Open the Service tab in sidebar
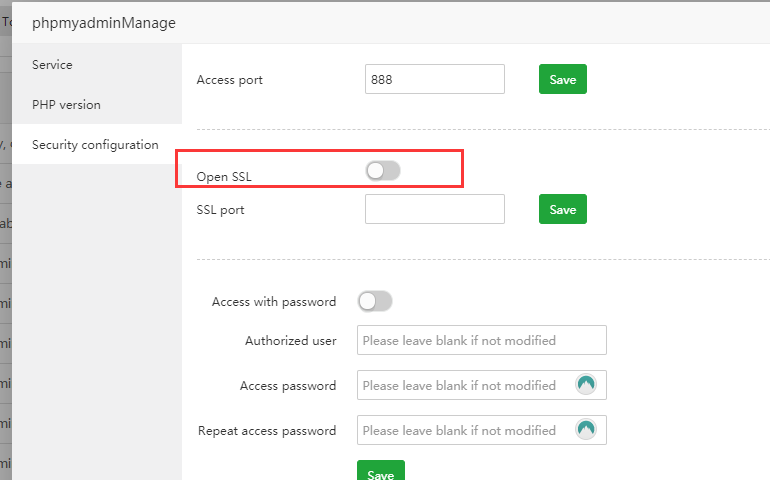 (52, 65)
